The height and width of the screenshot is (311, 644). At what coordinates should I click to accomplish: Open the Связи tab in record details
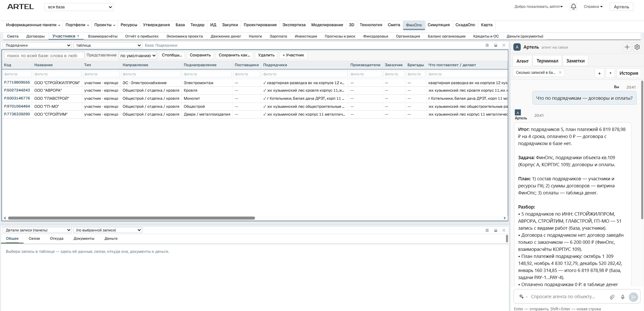(x=34, y=238)
